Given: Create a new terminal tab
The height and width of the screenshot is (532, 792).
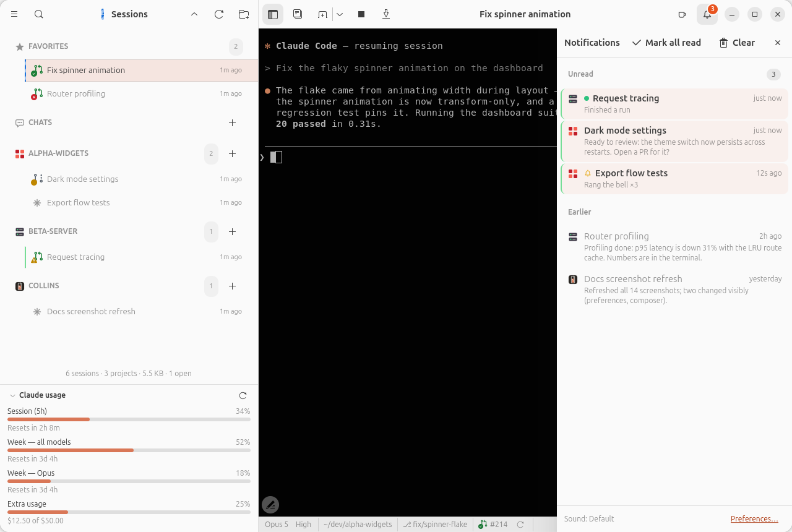Looking at the screenshot, I should click(322, 14).
